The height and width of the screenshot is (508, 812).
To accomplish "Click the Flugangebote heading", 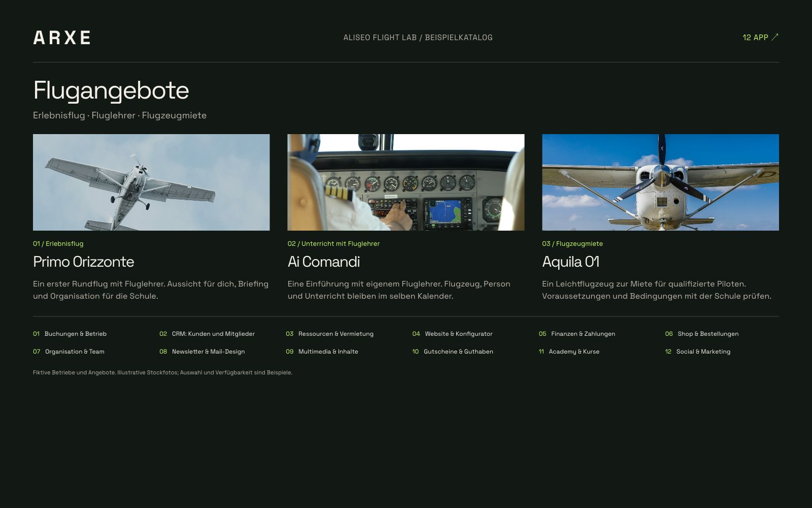I will (x=111, y=91).
